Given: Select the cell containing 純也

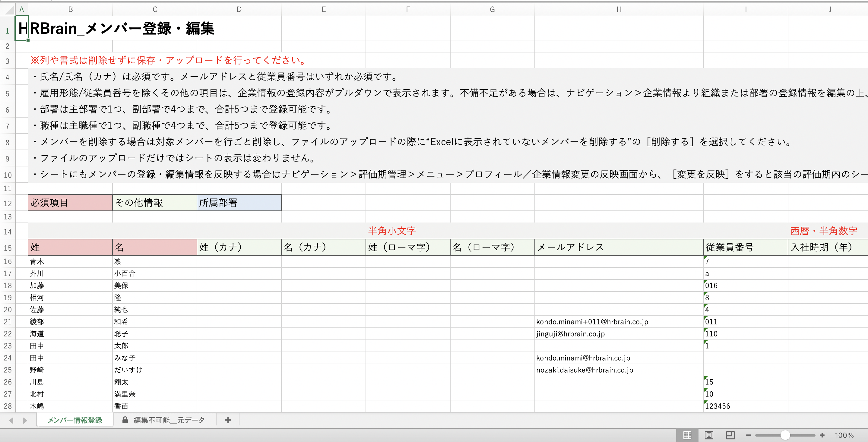Looking at the screenshot, I should point(155,310).
